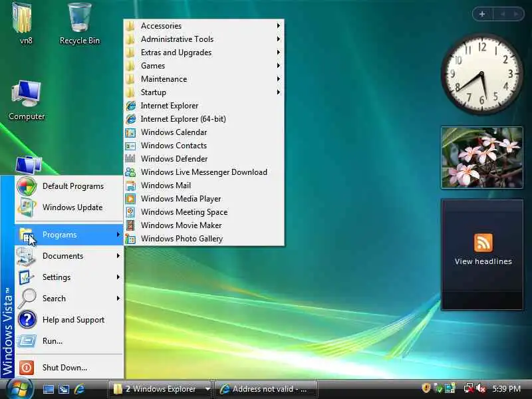Click the Default Programs icon
The height and width of the screenshot is (399, 532).
click(27, 186)
